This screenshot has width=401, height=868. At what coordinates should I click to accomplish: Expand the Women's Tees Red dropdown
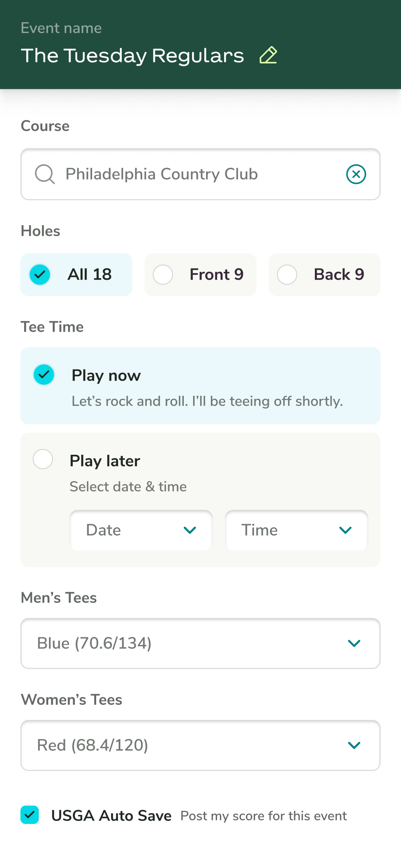coord(200,745)
